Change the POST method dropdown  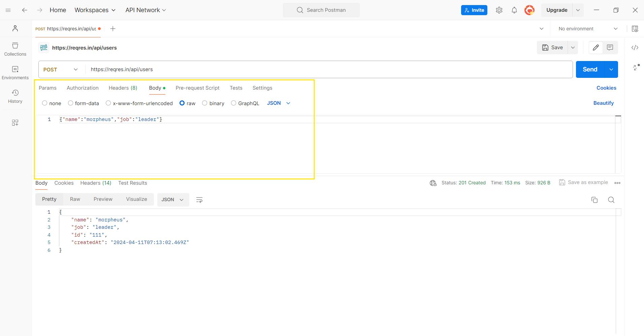[x=61, y=69]
